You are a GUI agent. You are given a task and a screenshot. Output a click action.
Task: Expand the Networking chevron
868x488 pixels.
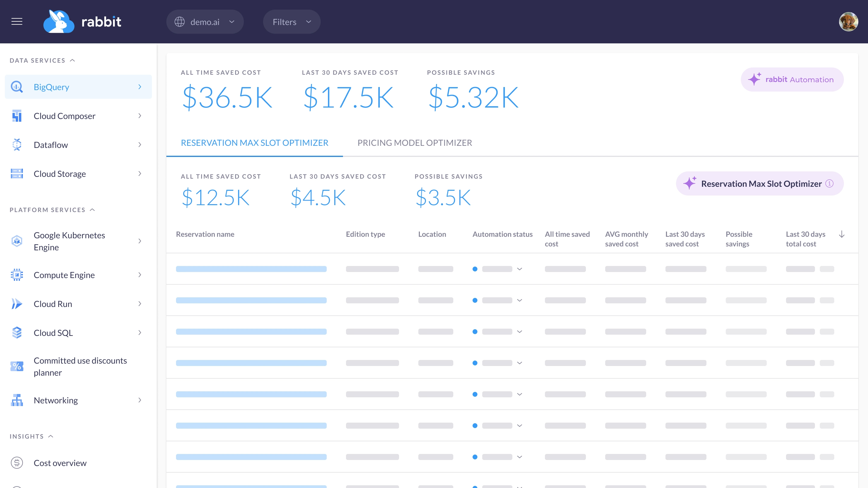tap(140, 400)
